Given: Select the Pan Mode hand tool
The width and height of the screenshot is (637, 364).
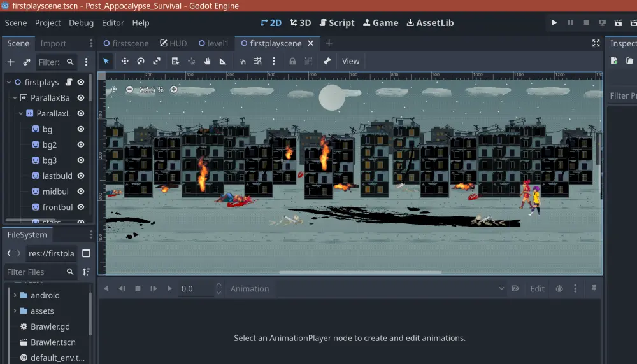Looking at the screenshot, I should tap(207, 61).
